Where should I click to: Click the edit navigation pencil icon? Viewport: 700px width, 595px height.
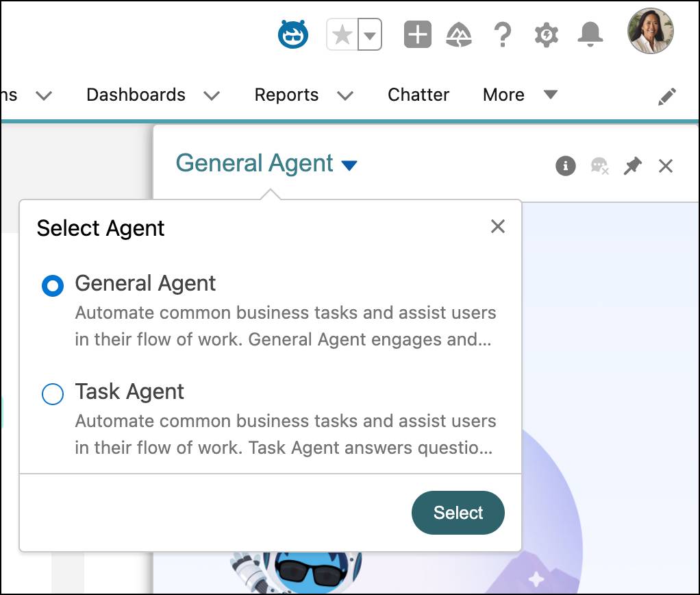[x=667, y=97]
